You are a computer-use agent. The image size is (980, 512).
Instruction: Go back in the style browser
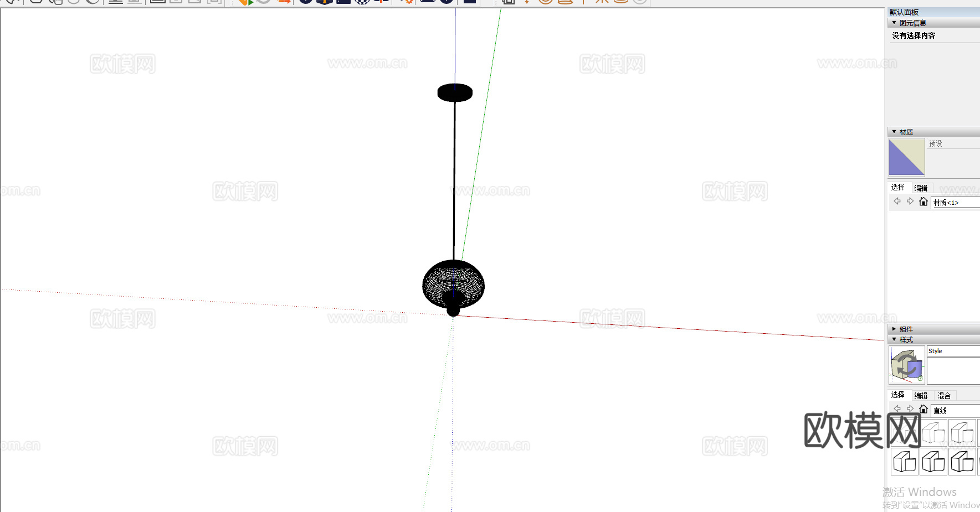coord(897,409)
